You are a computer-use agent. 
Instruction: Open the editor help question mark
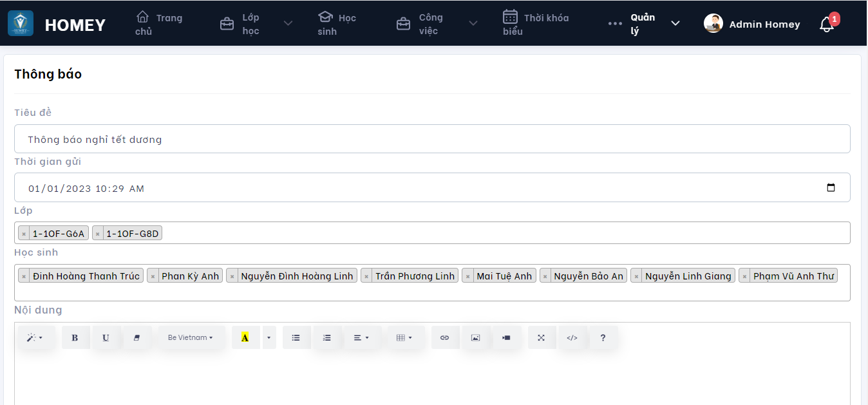coord(603,337)
